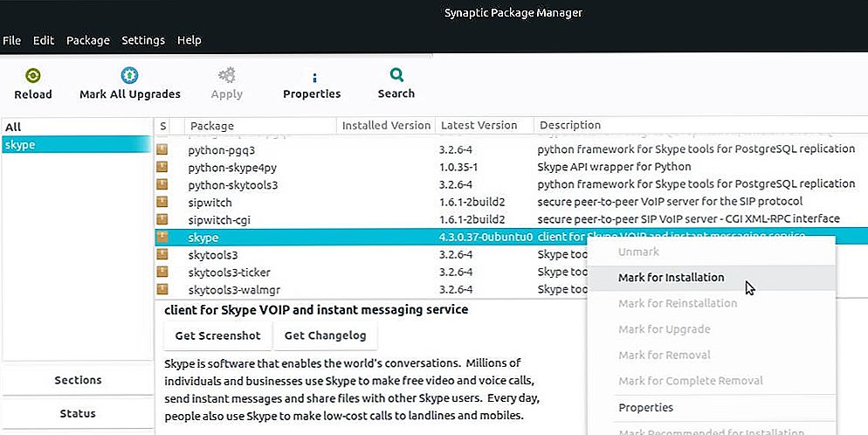The width and height of the screenshot is (868, 435).
Task: Select the skytools3-ticker package name
Action: pyautogui.click(x=229, y=273)
